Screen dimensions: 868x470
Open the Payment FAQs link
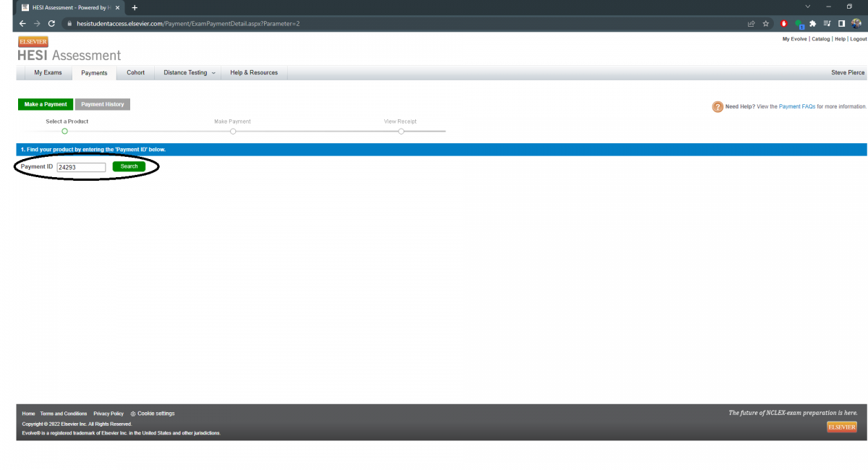click(797, 106)
